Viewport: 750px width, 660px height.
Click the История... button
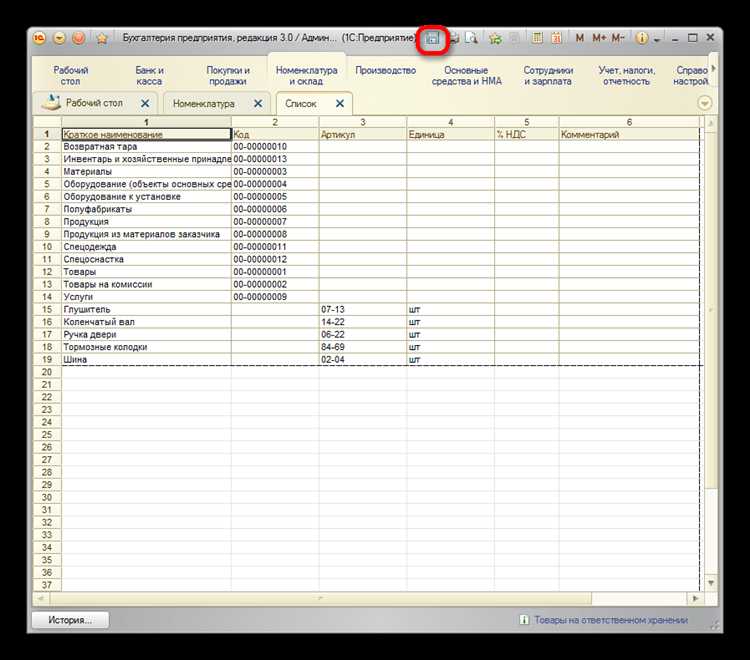pyautogui.click(x=68, y=620)
